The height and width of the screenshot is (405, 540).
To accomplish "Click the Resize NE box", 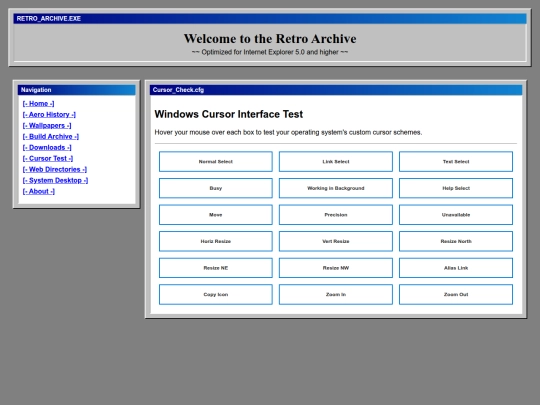I will (x=216, y=268).
